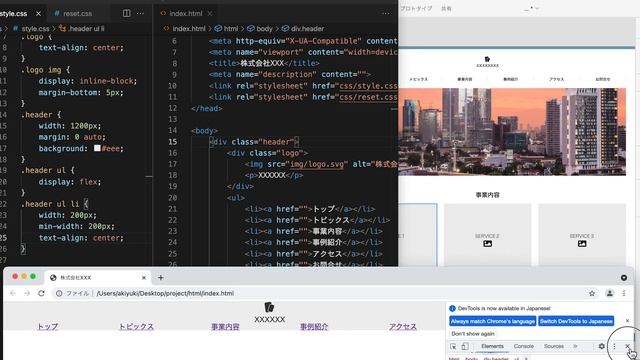
Task: Click style.css in the left breadcrumb
Action: pos(35,29)
